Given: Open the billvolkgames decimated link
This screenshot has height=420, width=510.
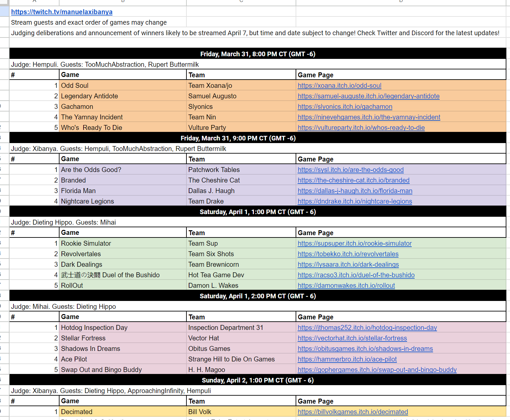Looking at the screenshot, I should click(x=352, y=412).
